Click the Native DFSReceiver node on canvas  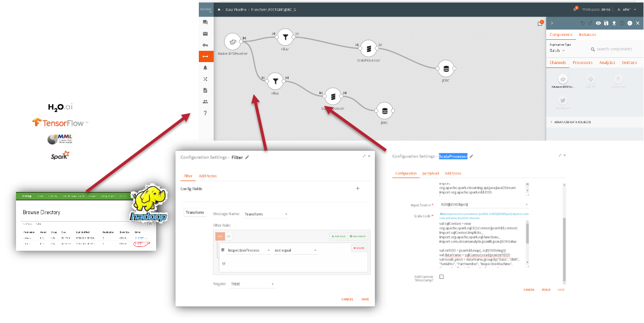(x=233, y=42)
